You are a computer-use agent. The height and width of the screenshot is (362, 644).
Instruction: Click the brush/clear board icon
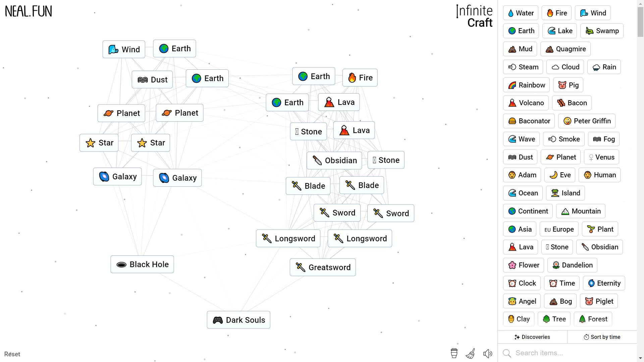pyautogui.click(x=470, y=354)
